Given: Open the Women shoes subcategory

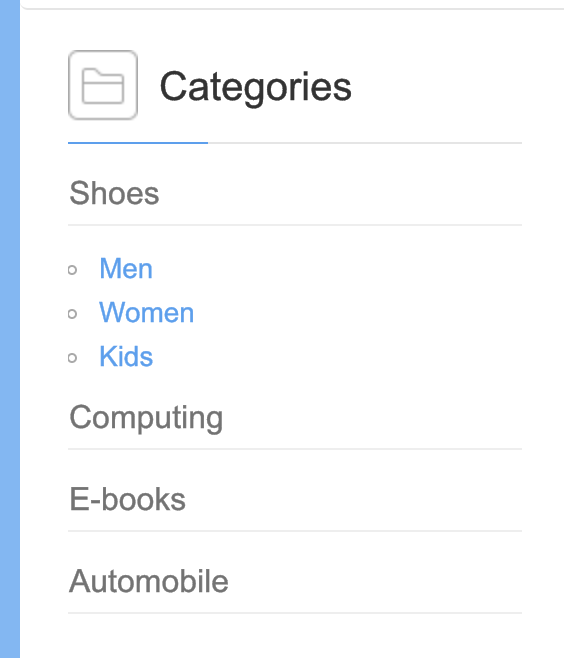Looking at the screenshot, I should click(x=146, y=312).
